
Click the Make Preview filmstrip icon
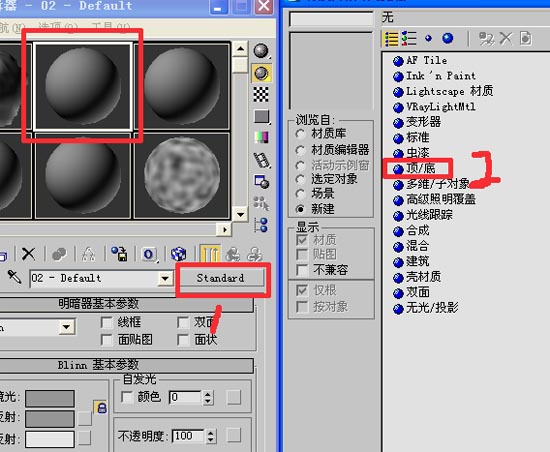[x=261, y=160]
